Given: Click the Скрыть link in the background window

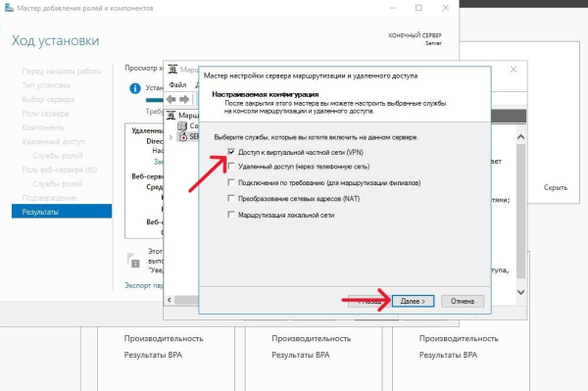Looking at the screenshot, I should (x=556, y=187).
